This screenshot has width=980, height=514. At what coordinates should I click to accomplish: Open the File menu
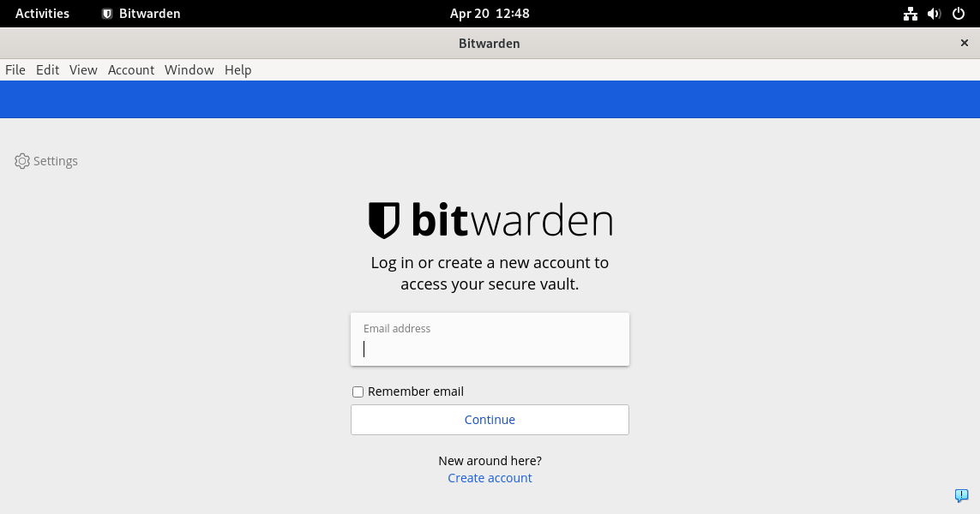[15, 70]
